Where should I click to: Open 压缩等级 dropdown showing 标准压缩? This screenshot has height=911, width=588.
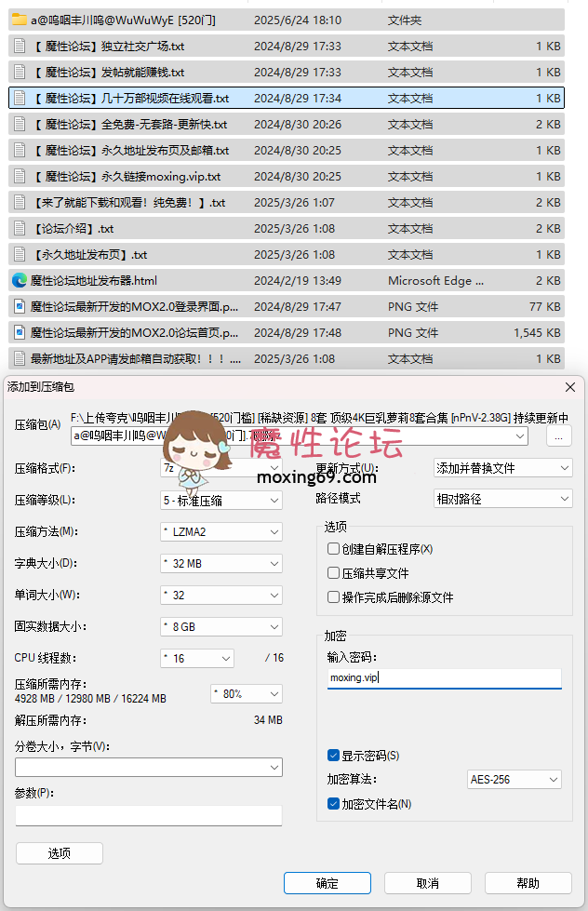[221, 501]
